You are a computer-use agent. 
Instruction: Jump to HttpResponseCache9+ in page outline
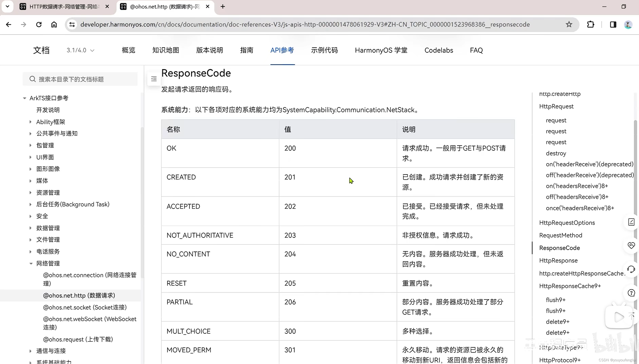[570, 286]
